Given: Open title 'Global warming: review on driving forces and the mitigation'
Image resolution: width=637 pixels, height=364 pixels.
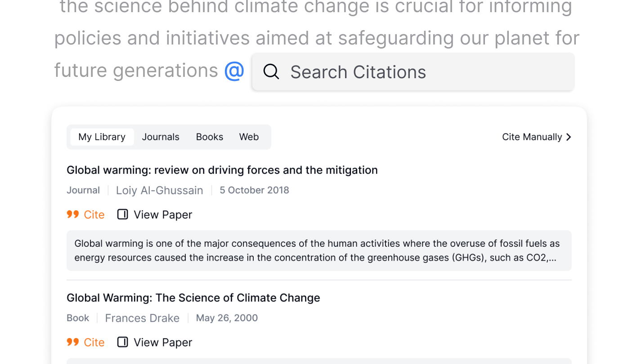Looking at the screenshot, I should (x=222, y=170).
